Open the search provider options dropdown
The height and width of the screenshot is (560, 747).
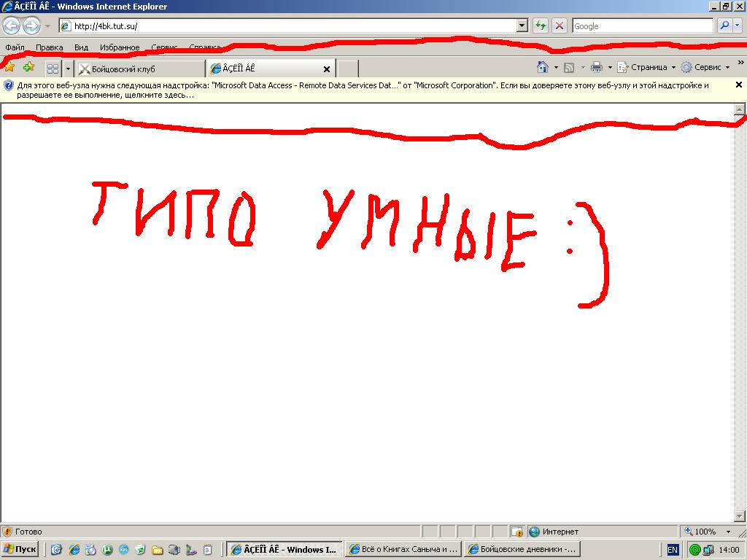pyautogui.click(x=737, y=26)
